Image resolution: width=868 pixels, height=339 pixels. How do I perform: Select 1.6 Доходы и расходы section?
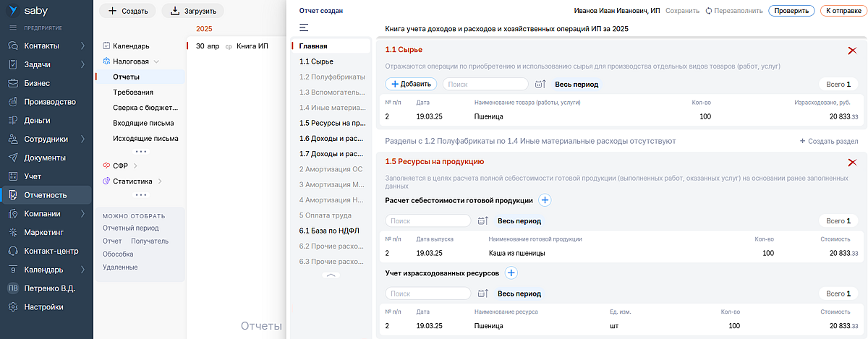[331, 138]
